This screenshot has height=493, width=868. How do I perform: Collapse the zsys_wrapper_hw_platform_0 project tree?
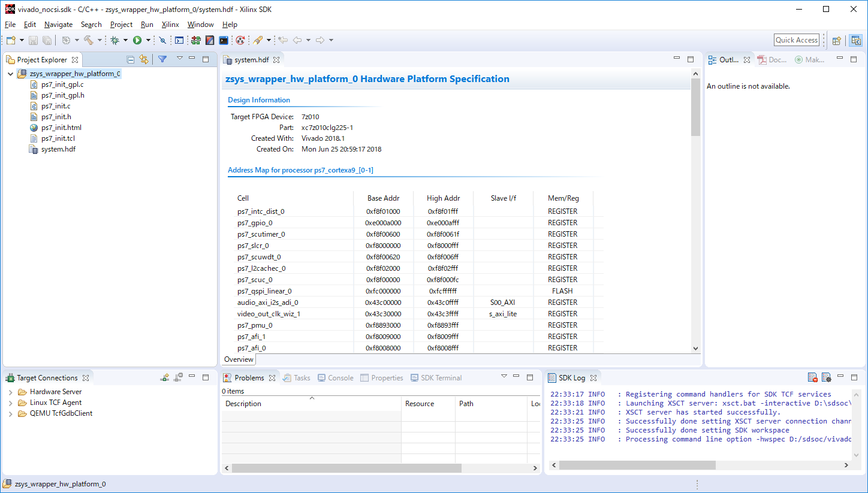(11, 74)
